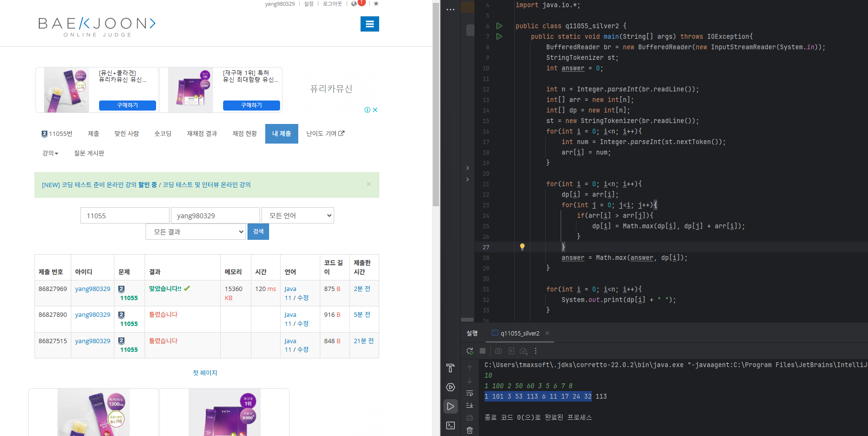Open 수정 for submission 86827969
Image resolution: width=868 pixels, height=436 pixels.
point(303,298)
